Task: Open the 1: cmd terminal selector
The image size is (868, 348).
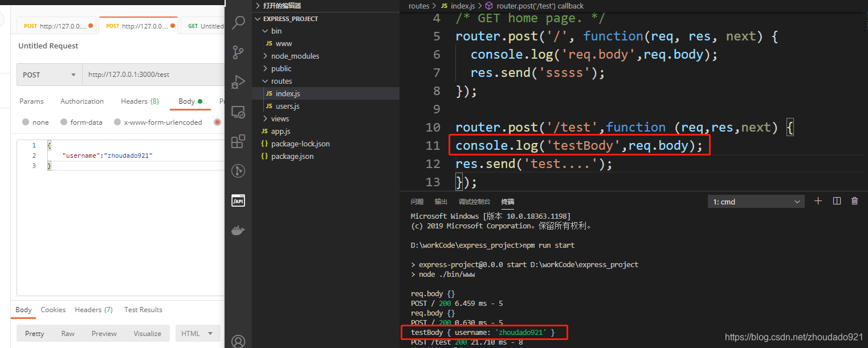Action: [756, 202]
